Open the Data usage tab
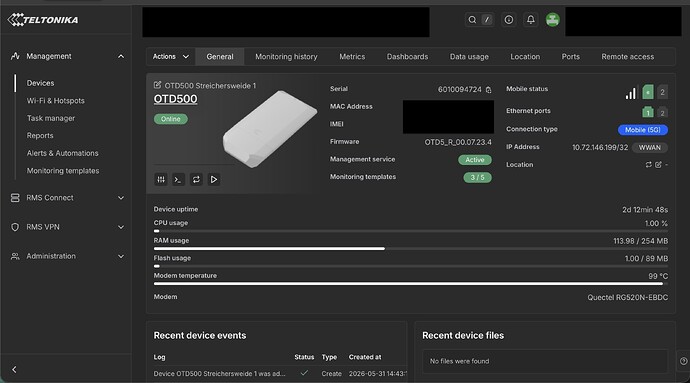 click(x=469, y=56)
